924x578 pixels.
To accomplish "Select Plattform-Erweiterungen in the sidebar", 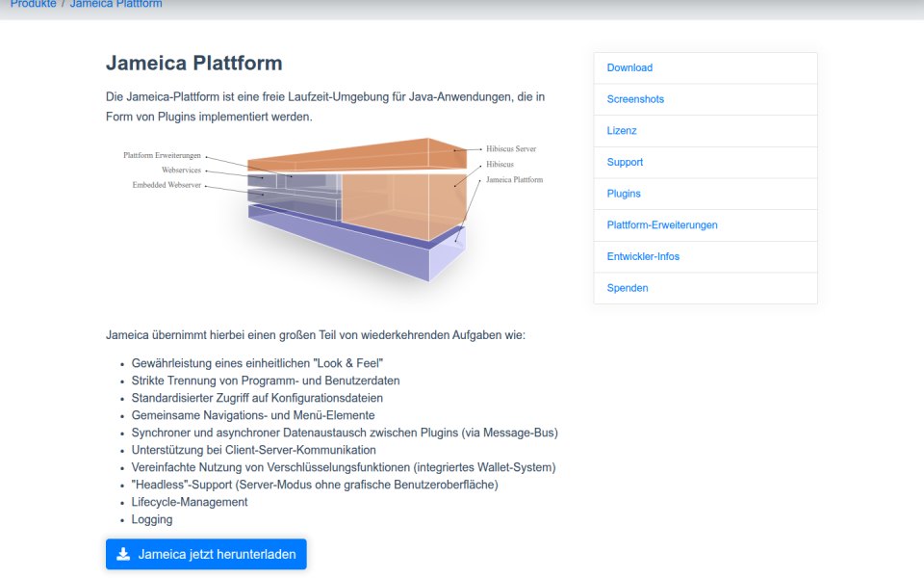I will (x=662, y=225).
